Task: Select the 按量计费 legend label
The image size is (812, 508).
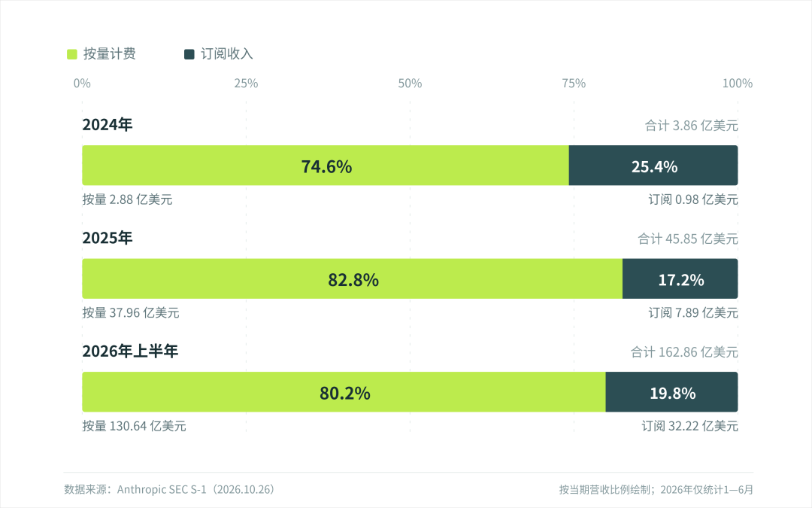Action: click(109, 54)
